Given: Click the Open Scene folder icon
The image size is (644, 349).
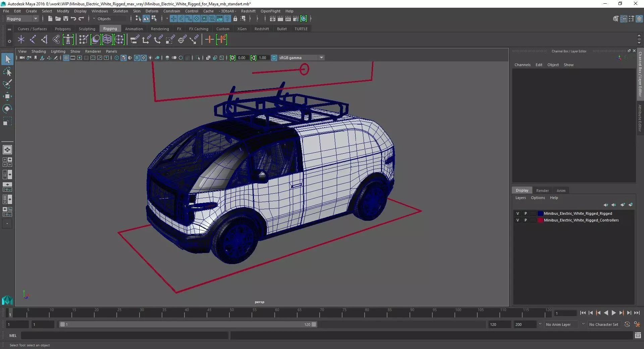Looking at the screenshot, I should [x=58, y=19].
